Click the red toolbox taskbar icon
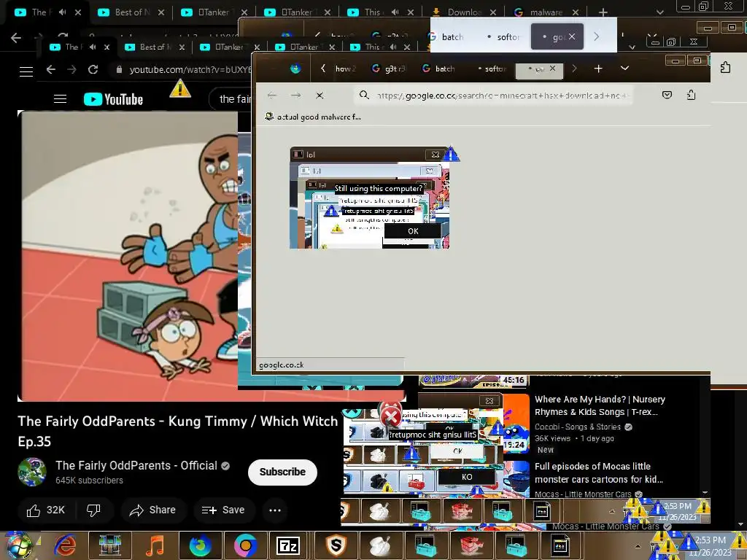 [471, 545]
